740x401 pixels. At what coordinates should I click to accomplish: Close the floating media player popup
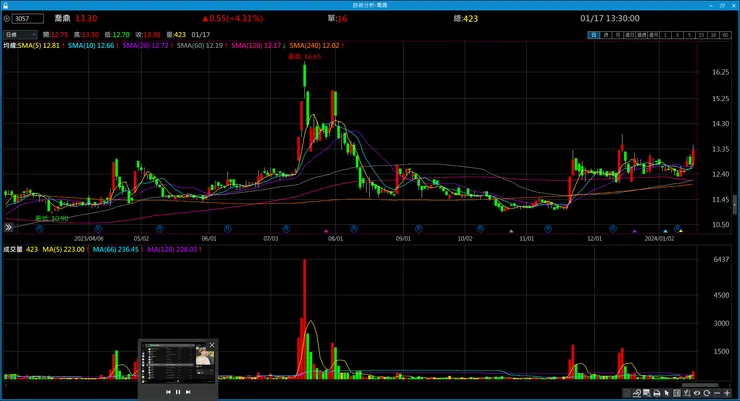(x=212, y=345)
